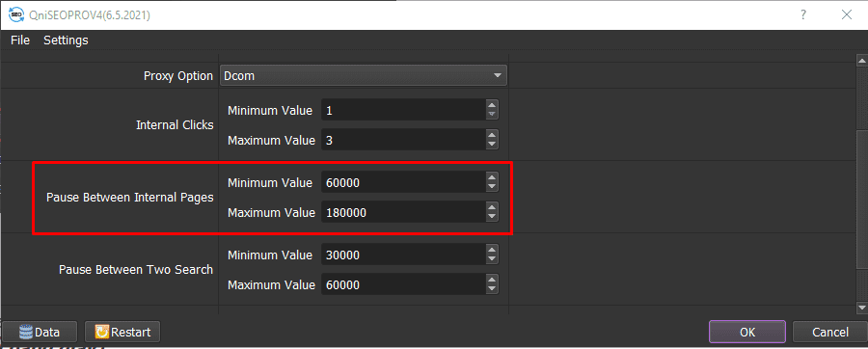Click the Pause Between Internal Pages label

pyautogui.click(x=130, y=198)
